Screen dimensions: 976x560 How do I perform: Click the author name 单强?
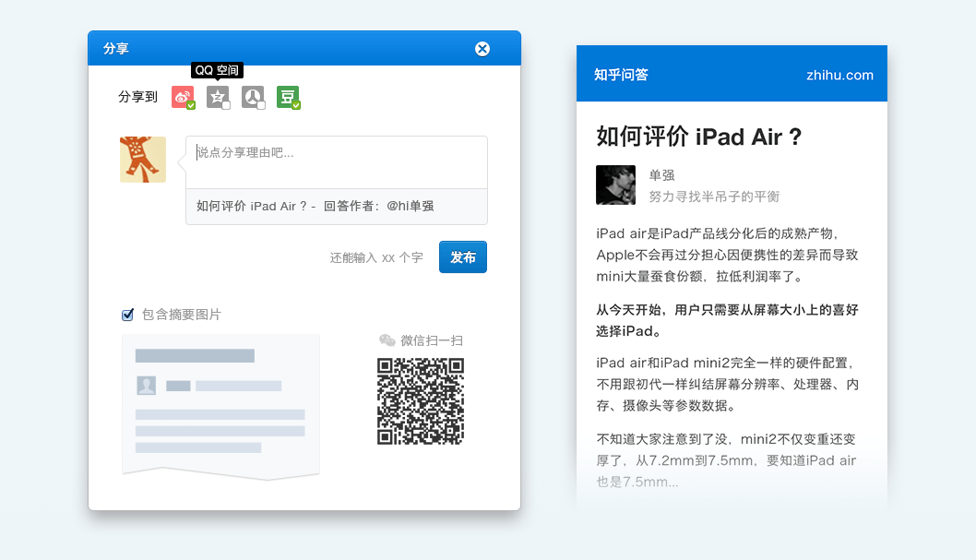coord(661,175)
